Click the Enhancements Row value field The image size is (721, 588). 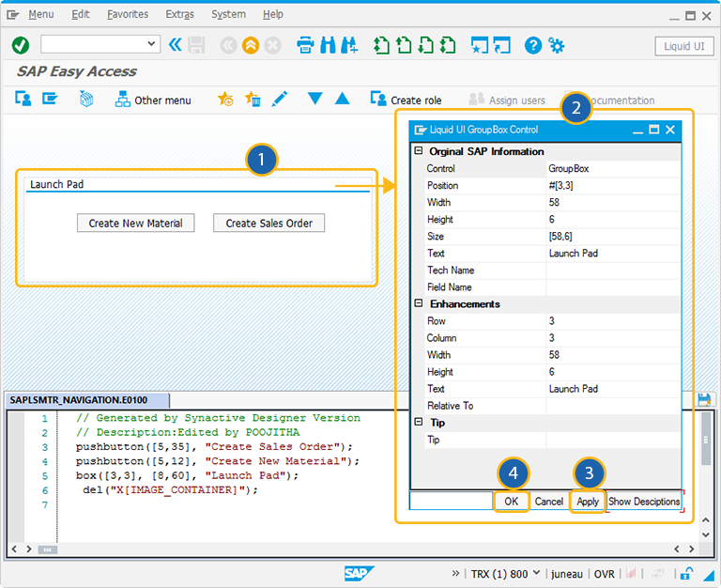pos(613,321)
